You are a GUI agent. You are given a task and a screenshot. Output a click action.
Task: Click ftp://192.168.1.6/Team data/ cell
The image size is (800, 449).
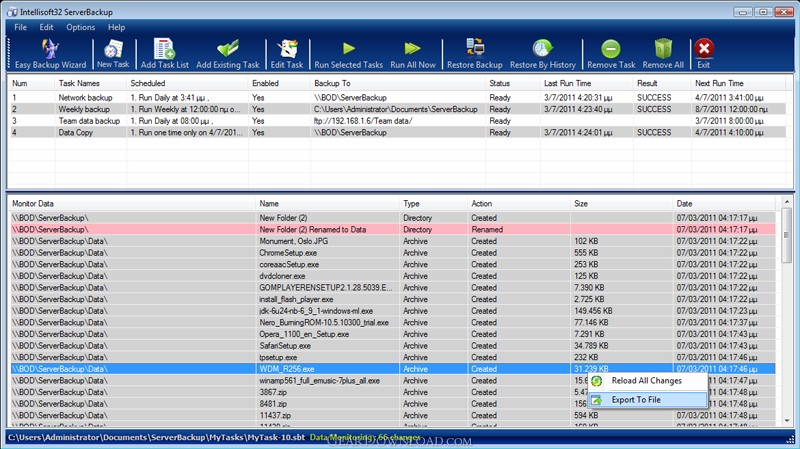[363, 121]
